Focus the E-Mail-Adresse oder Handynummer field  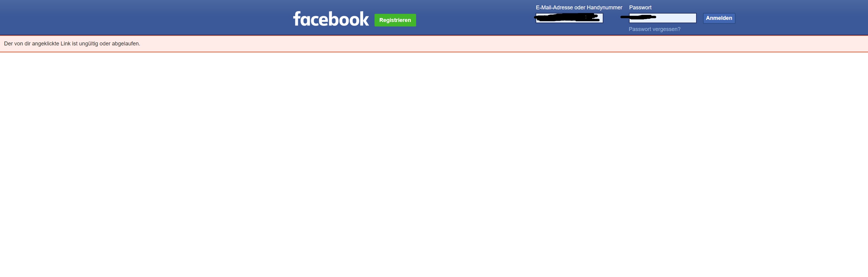point(569,18)
